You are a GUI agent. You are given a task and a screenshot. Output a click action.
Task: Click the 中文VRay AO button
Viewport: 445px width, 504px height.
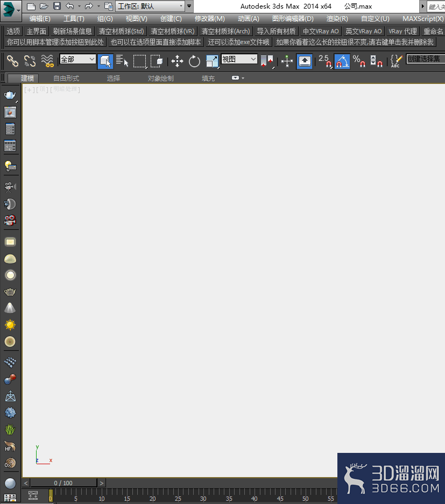321,31
